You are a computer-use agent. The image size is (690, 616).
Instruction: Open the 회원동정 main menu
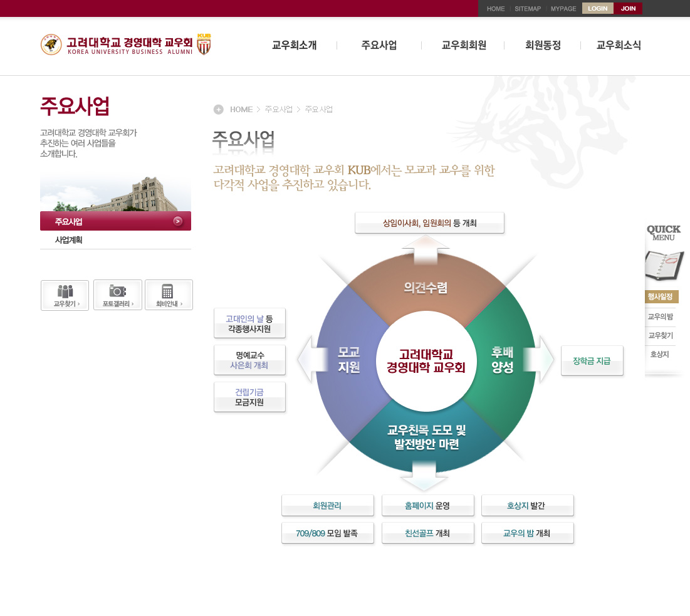pos(543,45)
